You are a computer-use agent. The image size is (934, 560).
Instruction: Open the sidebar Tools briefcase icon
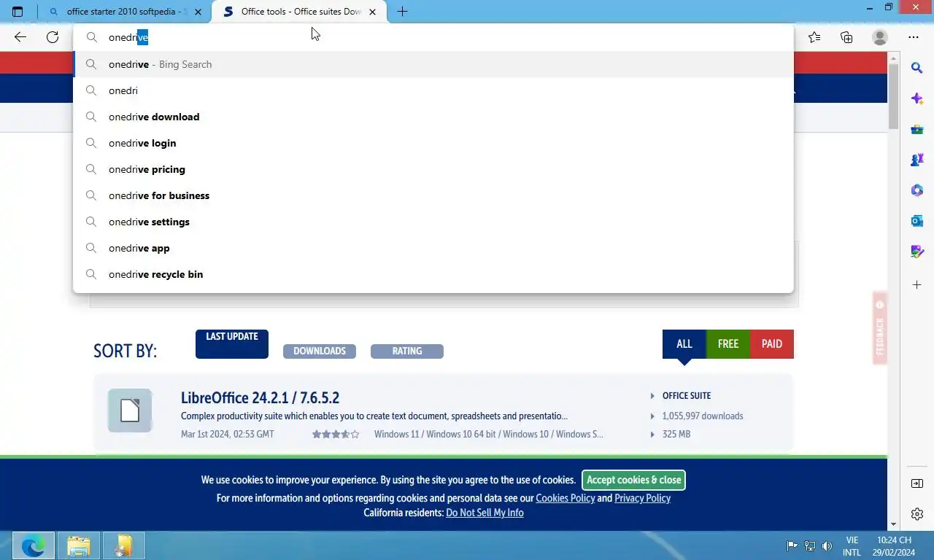pyautogui.click(x=917, y=130)
